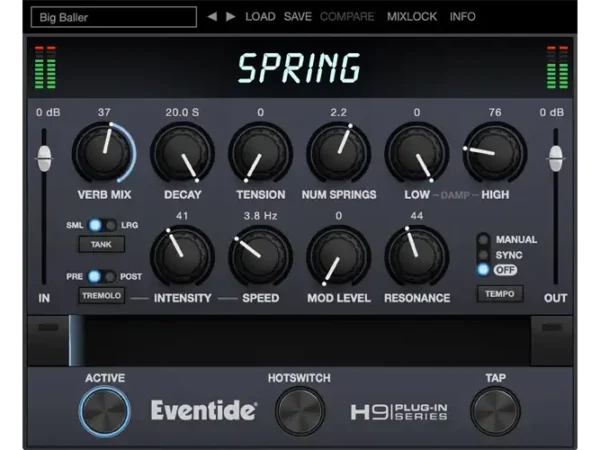
Task: Toggle the SML/LRG tank size switch
Action: [103, 225]
